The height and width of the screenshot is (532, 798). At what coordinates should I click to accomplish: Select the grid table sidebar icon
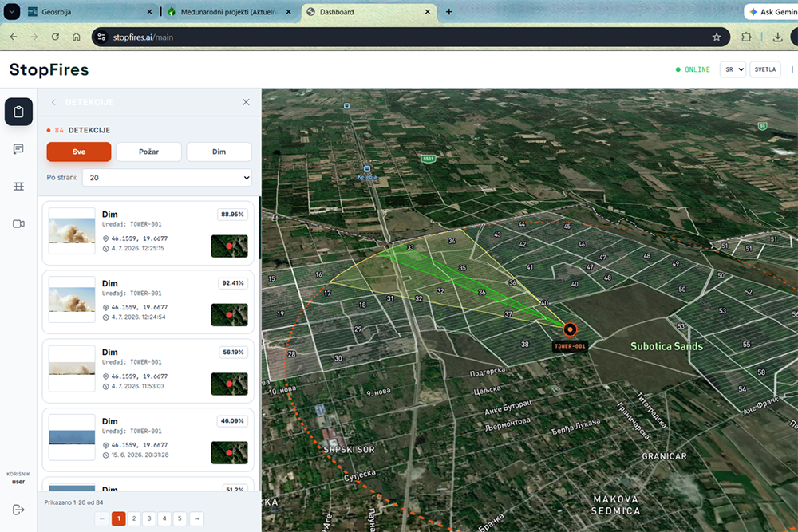19,186
